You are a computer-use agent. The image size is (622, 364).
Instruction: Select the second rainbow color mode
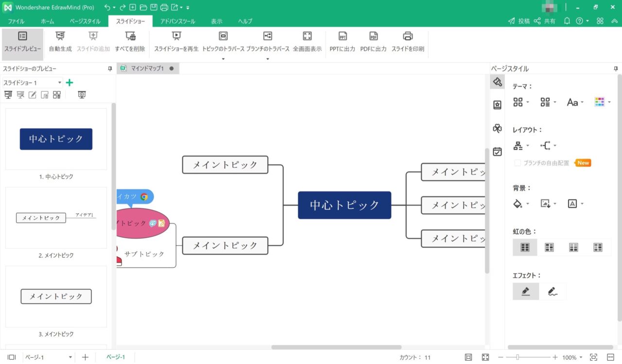[549, 247]
